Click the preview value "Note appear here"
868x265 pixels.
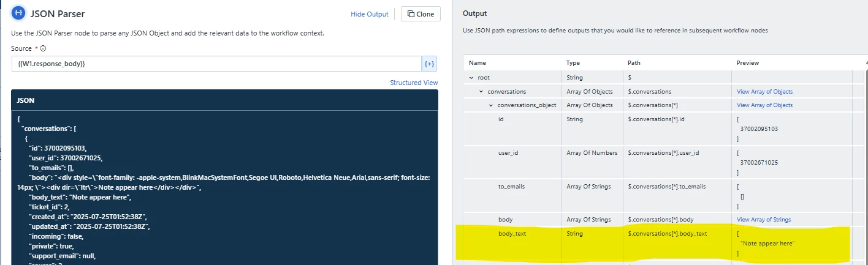click(x=768, y=244)
